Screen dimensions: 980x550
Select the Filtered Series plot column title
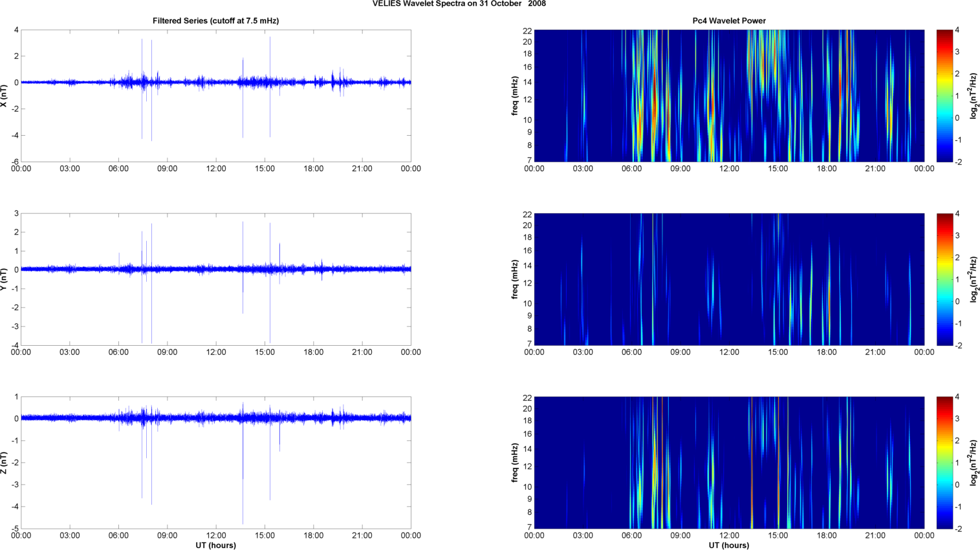pyautogui.click(x=215, y=21)
